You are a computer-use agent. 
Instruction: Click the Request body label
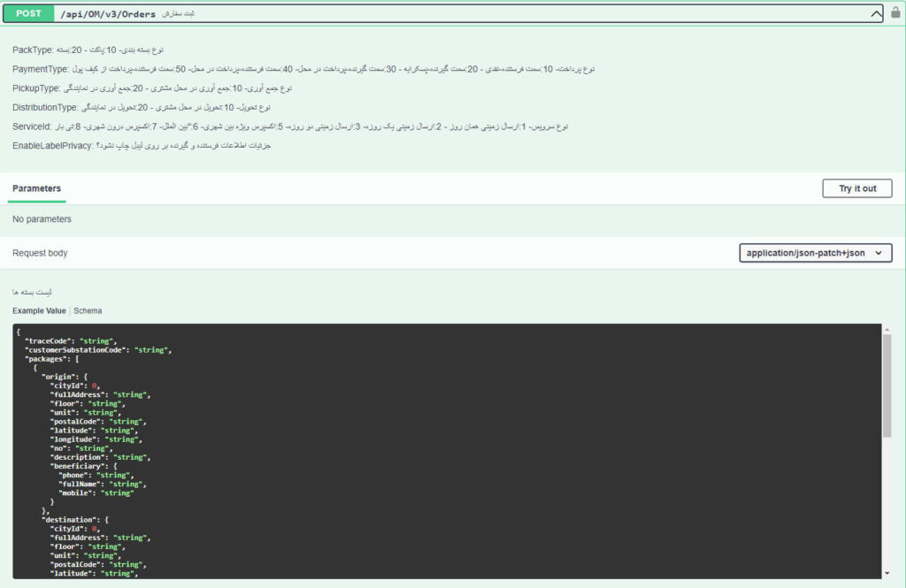click(x=40, y=253)
